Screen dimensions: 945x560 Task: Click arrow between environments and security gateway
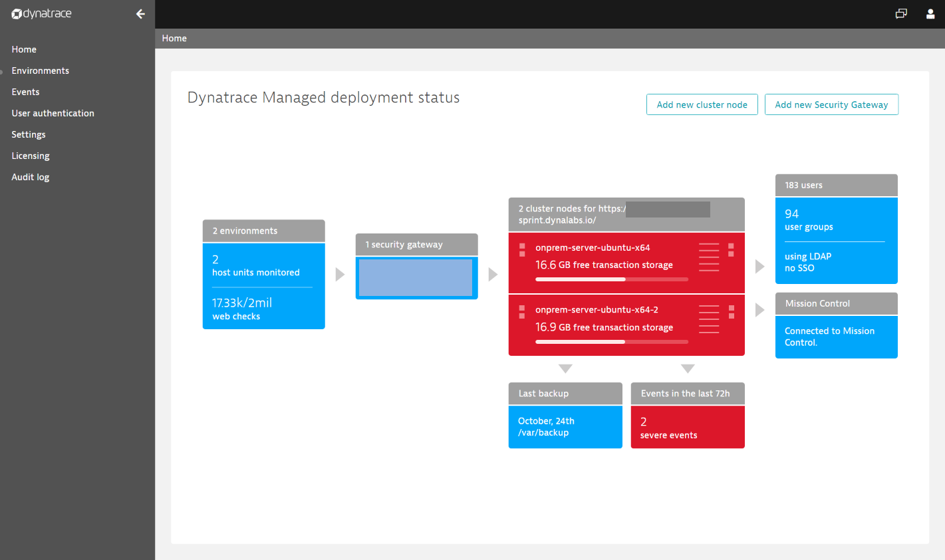[x=340, y=275]
